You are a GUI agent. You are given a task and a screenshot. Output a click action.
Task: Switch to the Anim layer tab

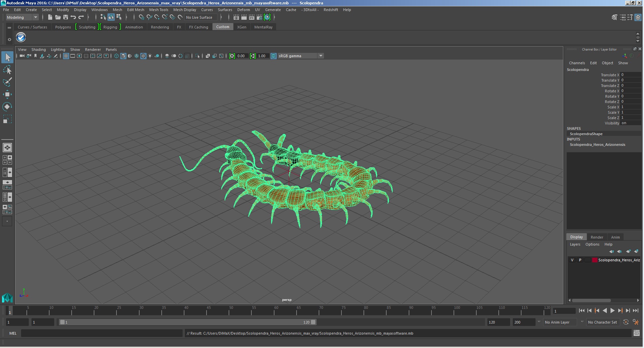point(615,237)
